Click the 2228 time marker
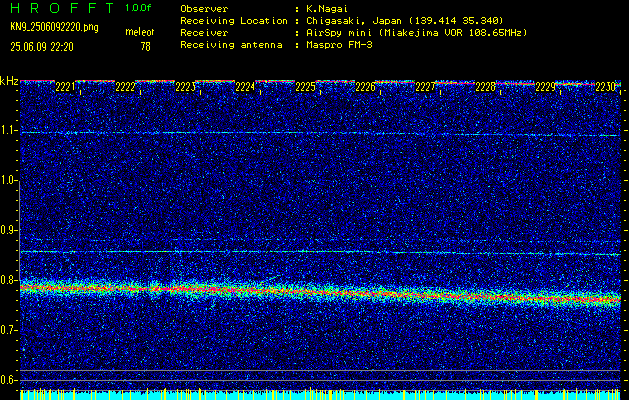Image resolution: width=629 pixels, height=400 pixels. [x=485, y=87]
